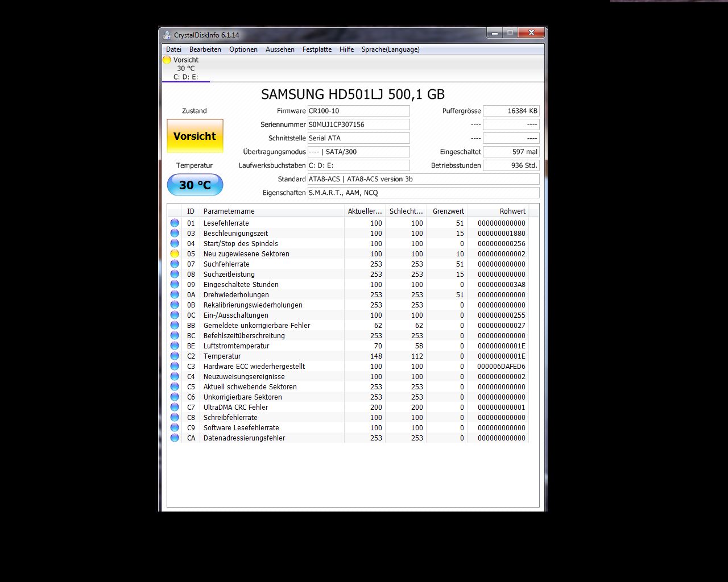Click status icon for Aktuell schwebende Sektoren
This screenshot has height=582, width=728.
point(175,386)
